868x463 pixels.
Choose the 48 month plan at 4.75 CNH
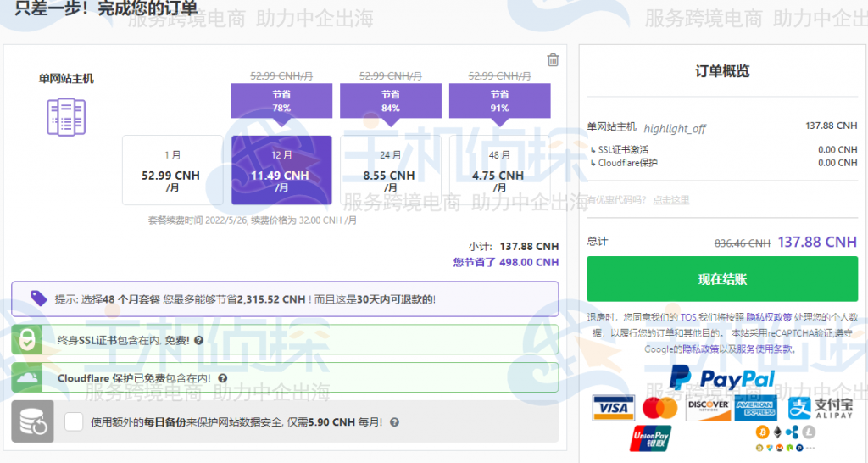pyautogui.click(x=498, y=170)
